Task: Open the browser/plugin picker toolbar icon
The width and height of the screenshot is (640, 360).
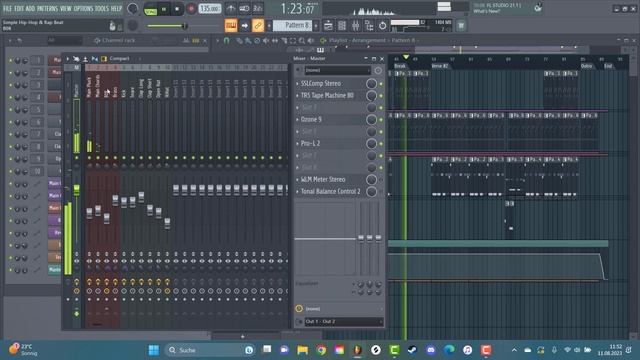Action: (369, 26)
